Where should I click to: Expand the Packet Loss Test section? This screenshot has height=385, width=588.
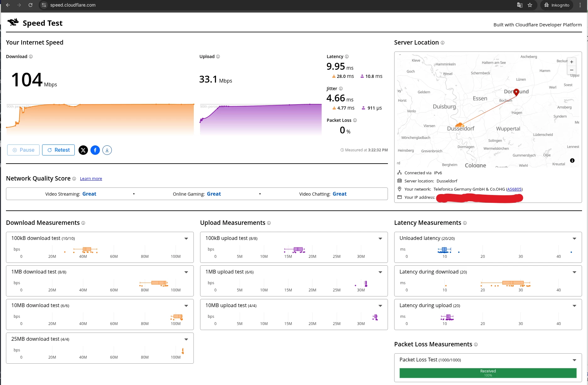click(574, 360)
